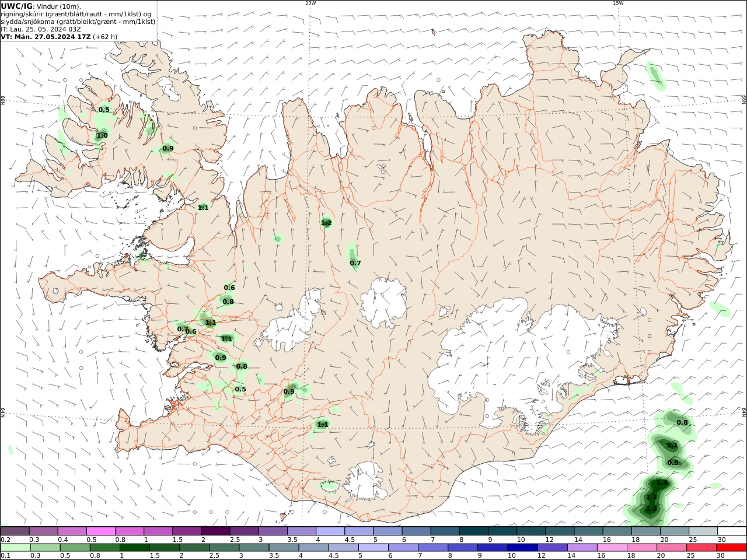Select the light pink swatch labeled 16 on rain scale
747x560 pixels.
612,548
